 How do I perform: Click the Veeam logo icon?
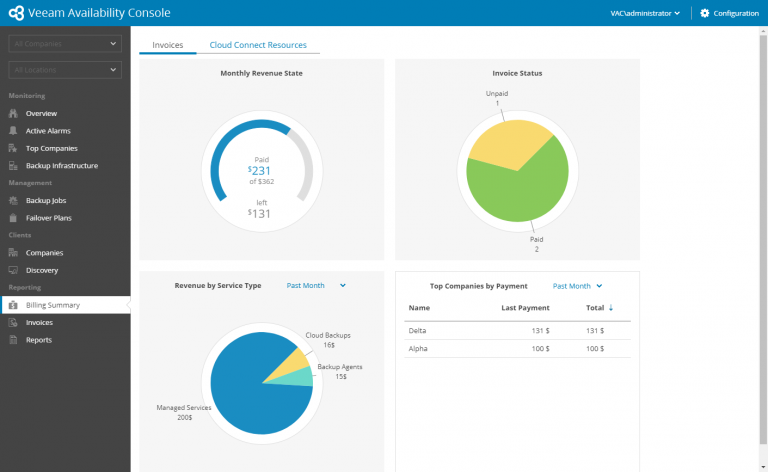point(16,13)
